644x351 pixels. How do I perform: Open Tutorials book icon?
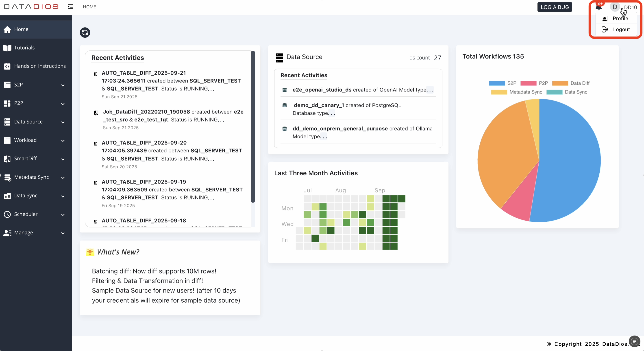pyautogui.click(x=7, y=48)
